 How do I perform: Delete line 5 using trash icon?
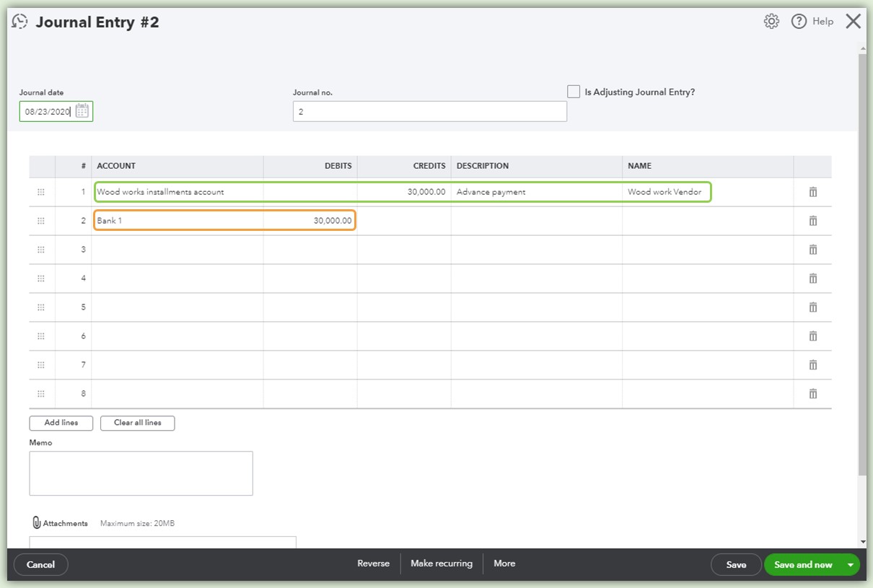[x=813, y=307]
